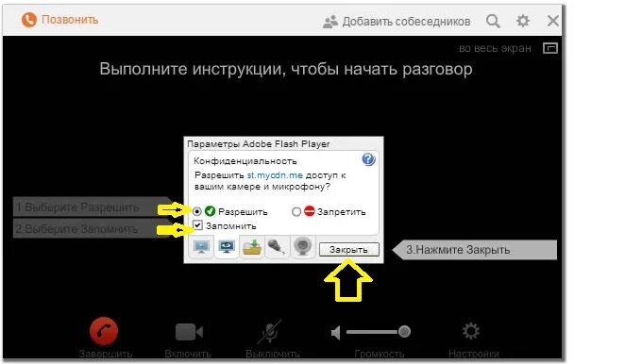Image resolution: width=642 pixels, height=364 pixels.
Task: Click the Позвонить label text
Action: pos(70,20)
